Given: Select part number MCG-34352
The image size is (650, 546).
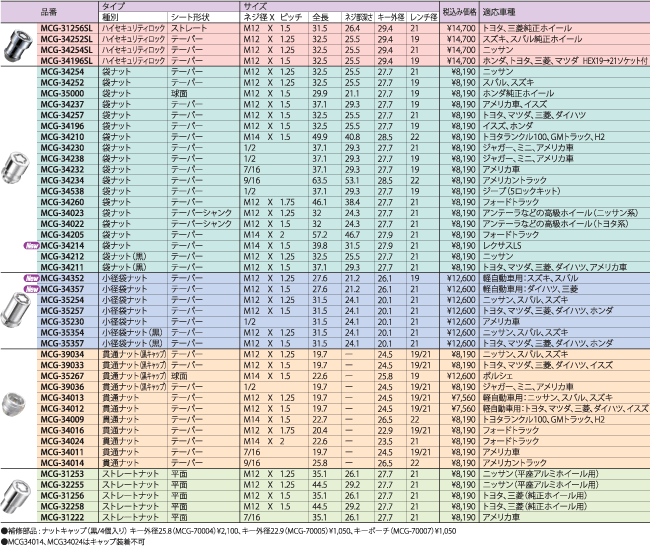Looking at the screenshot, I should coord(62,278).
